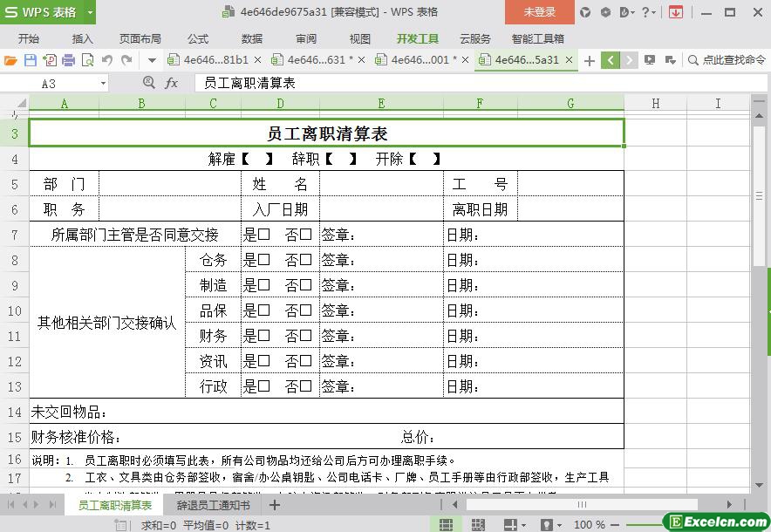Switch to normal view in status bar
Viewport: 771px width, 532px height.
pos(446,524)
